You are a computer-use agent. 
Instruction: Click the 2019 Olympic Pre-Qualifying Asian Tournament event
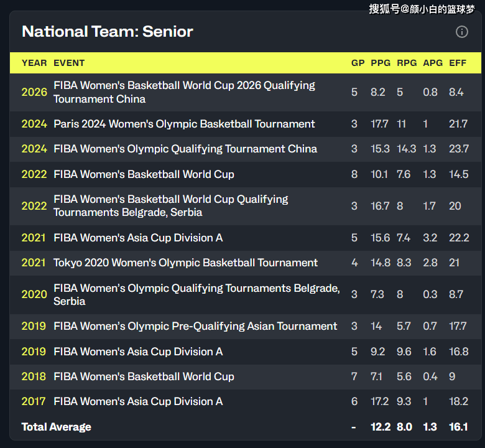pyautogui.click(x=195, y=326)
